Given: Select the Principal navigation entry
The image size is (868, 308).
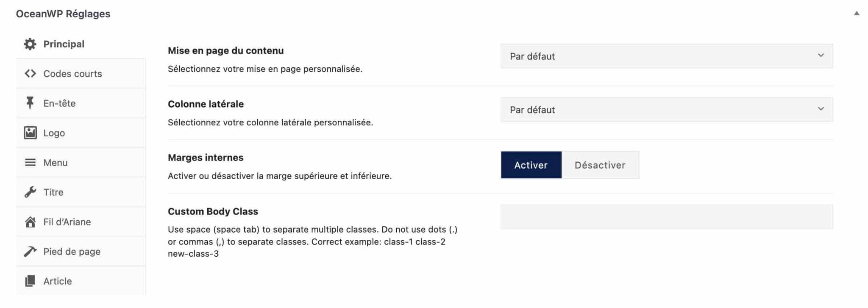Looking at the screenshot, I should (x=63, y=44).
